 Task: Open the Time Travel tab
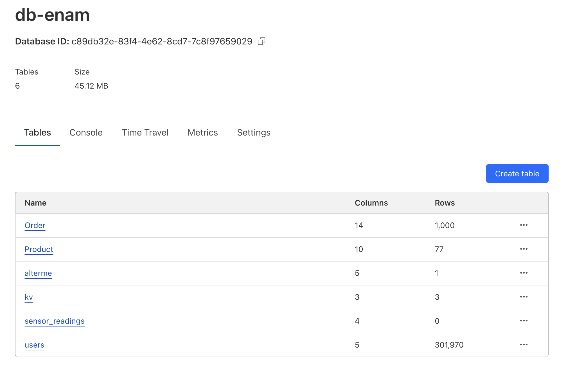[x=145, y=132]
